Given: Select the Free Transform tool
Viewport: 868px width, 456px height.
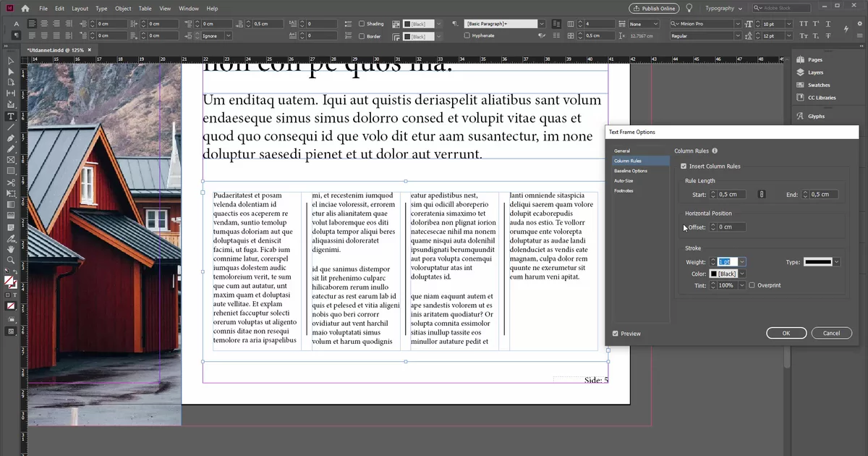Looking at the screenshot, I should coord(11,193).
